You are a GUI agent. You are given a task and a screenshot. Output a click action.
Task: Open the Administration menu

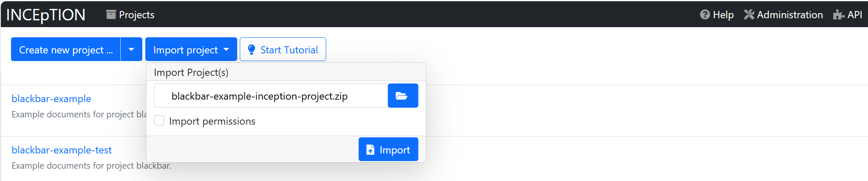click(x=783, y=14)
